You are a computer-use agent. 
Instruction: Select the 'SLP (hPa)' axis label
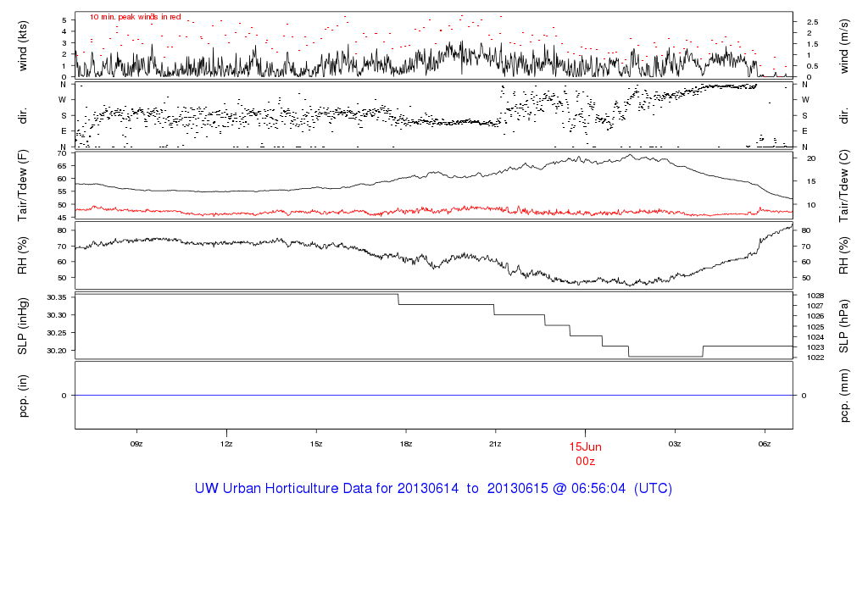click(844, 326)
